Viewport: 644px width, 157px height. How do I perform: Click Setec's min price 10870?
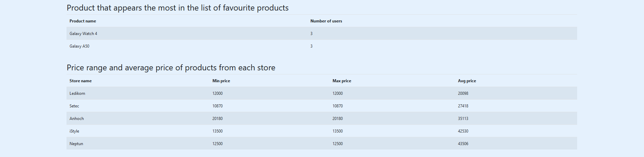tap(217, 106)
